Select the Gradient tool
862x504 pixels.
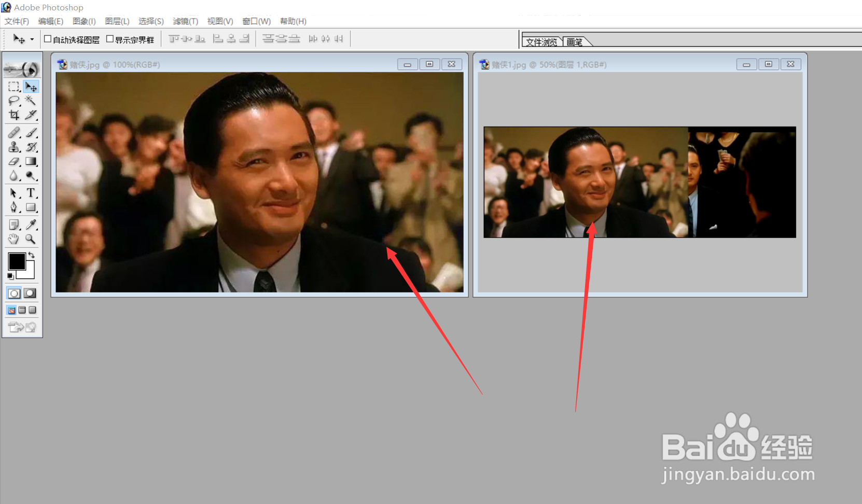coord(31,162)
